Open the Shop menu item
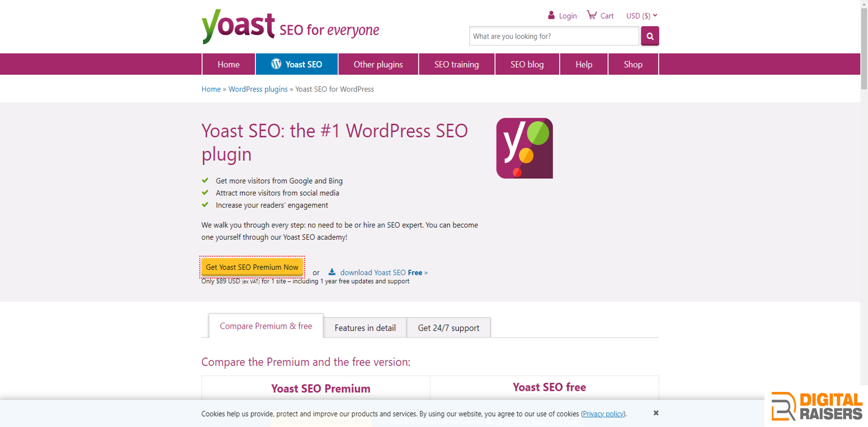The width and height of the screenshot is (868, 427). point(633,64)
